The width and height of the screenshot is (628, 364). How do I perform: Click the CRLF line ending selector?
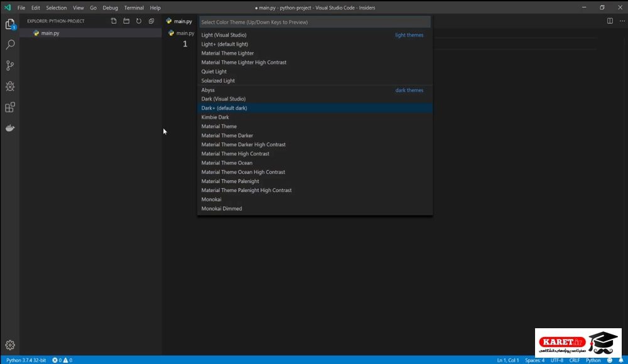pyautogui.click(x=575, y=360)
